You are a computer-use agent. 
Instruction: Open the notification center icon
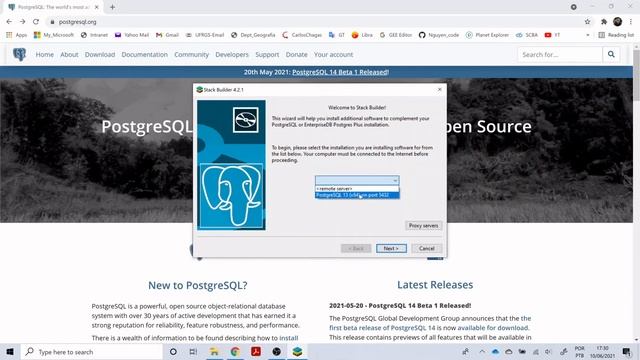627,352
